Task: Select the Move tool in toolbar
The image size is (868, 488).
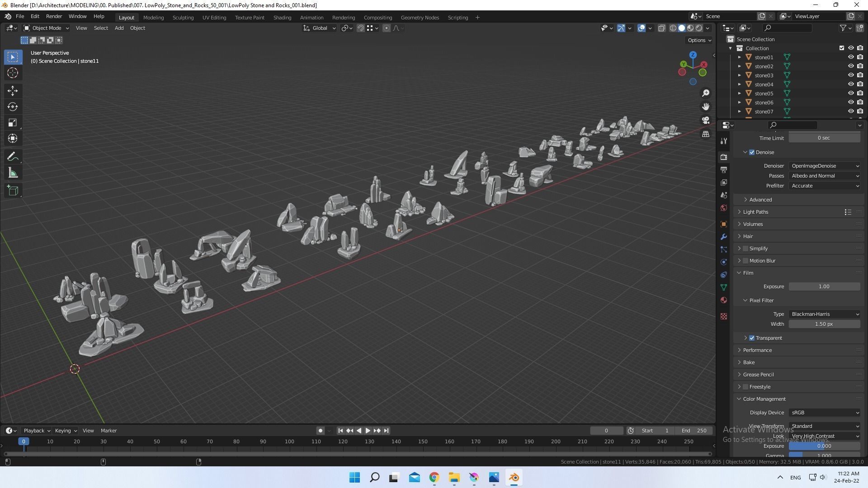Action: 13,90
